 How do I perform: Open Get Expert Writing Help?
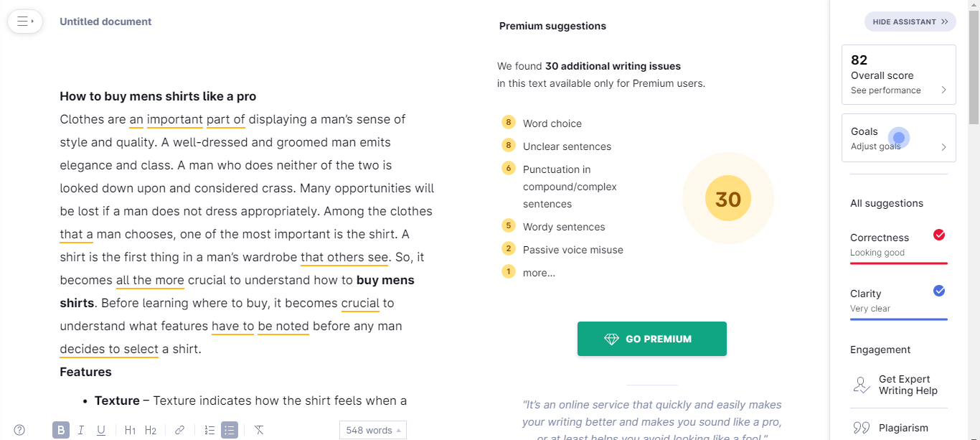(x=899, y=385)
